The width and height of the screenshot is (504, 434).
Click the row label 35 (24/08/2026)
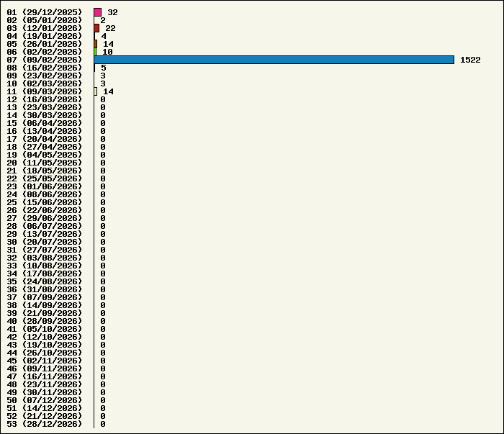click(x=45, y=281)
